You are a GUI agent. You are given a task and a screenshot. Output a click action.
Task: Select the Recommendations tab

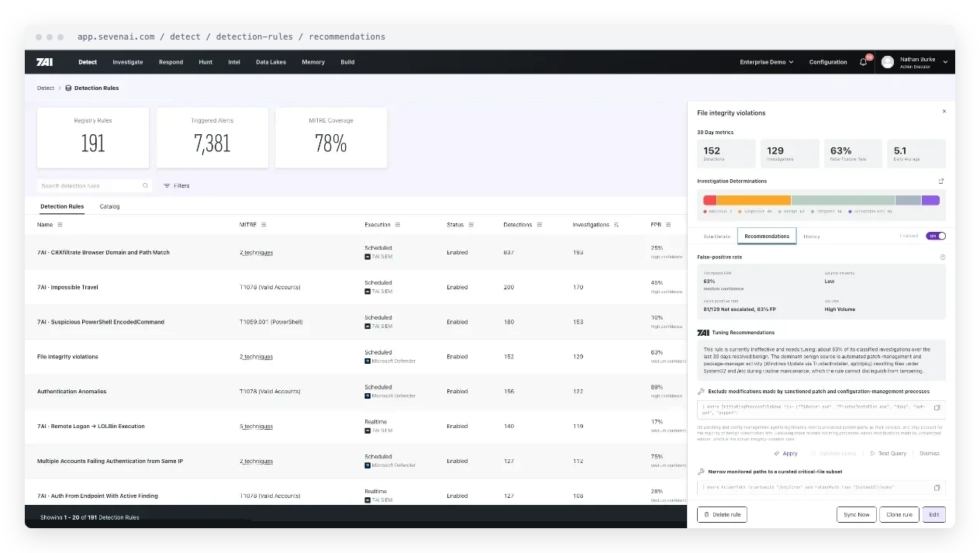point(767,236)
